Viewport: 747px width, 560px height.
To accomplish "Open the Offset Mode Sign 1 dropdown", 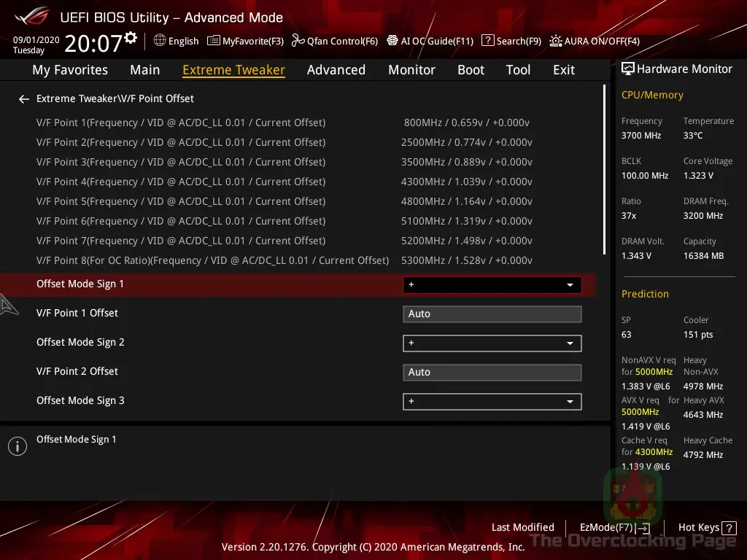I will (570, 284).
